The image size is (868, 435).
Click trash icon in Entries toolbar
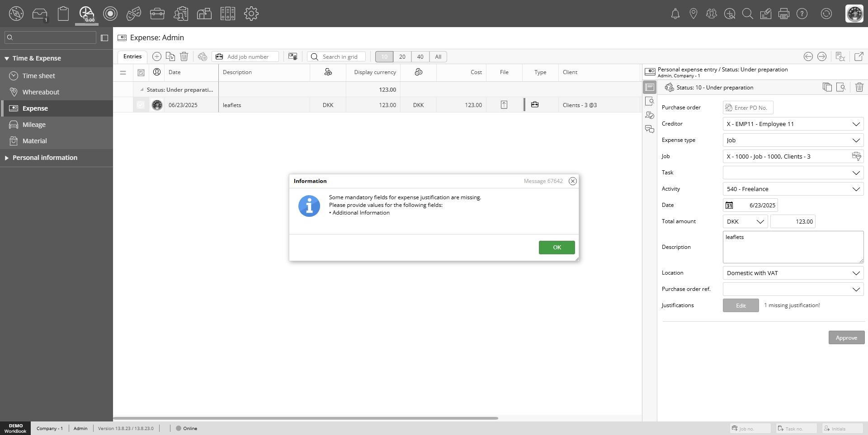tap(184, 56)
